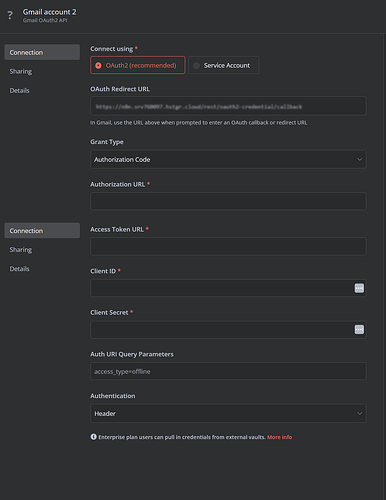Click the question mark credential icon
The width and height of the screenshot is (386, 500).
pyautogui.click(x=10, y=15)
